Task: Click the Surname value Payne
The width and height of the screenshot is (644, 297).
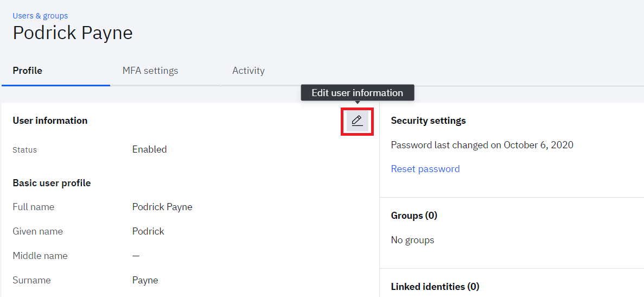Action: click(x=145, y=281)
